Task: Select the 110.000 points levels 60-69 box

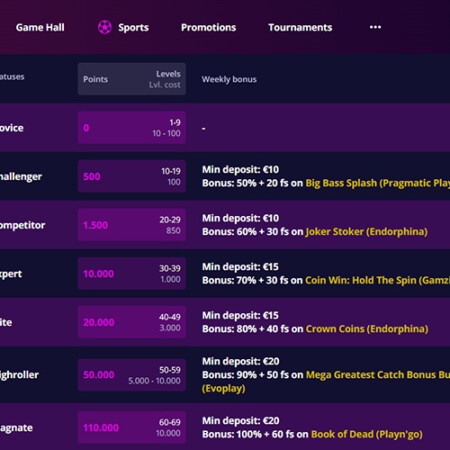Action: coord(132,428)
